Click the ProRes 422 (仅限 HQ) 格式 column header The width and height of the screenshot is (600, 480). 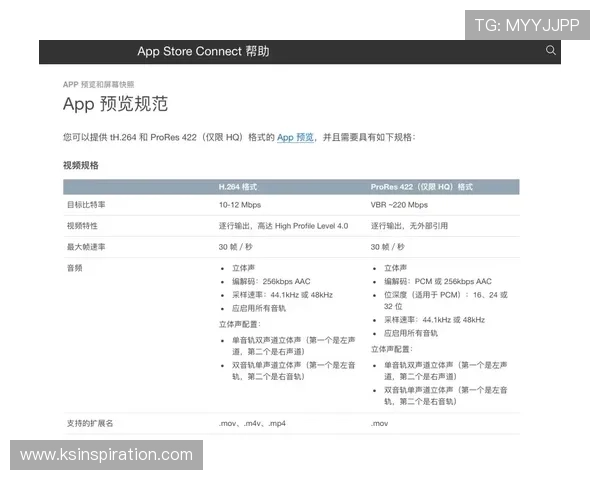tap(421, 187)
